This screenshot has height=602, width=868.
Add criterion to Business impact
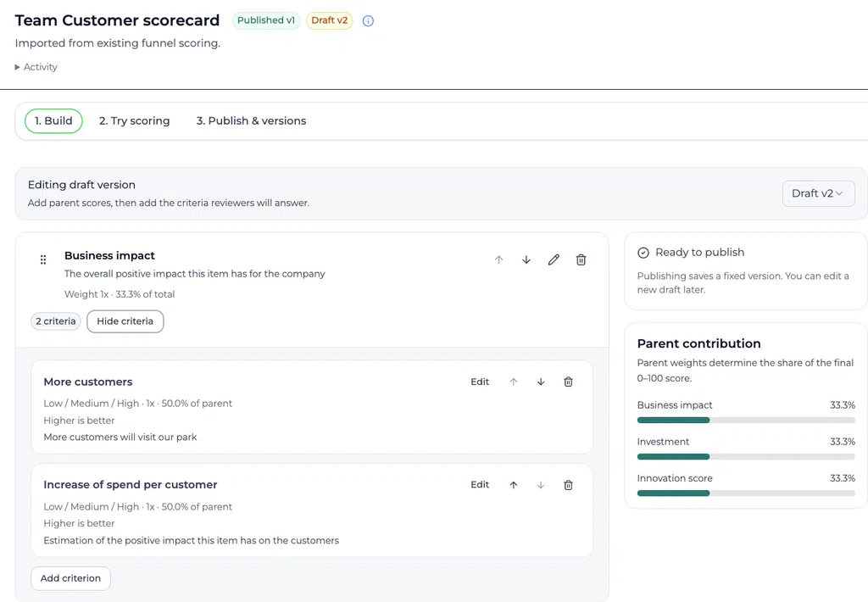click(x=71, y=578)
